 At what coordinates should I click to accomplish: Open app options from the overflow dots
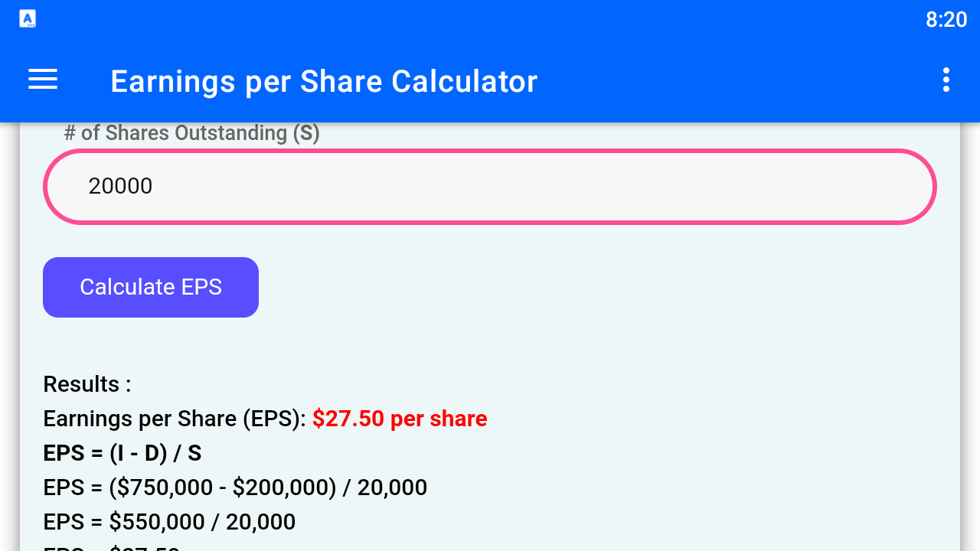(x=946, y=80)
